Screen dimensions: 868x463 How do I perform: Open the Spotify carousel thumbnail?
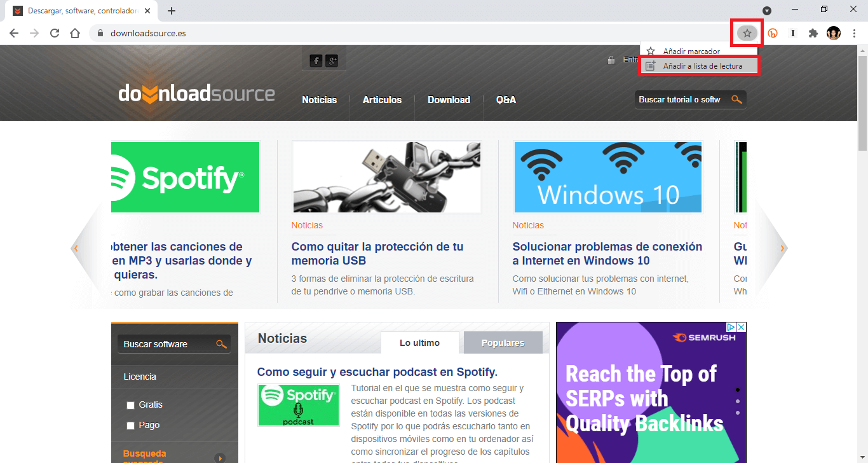(186, 177)
